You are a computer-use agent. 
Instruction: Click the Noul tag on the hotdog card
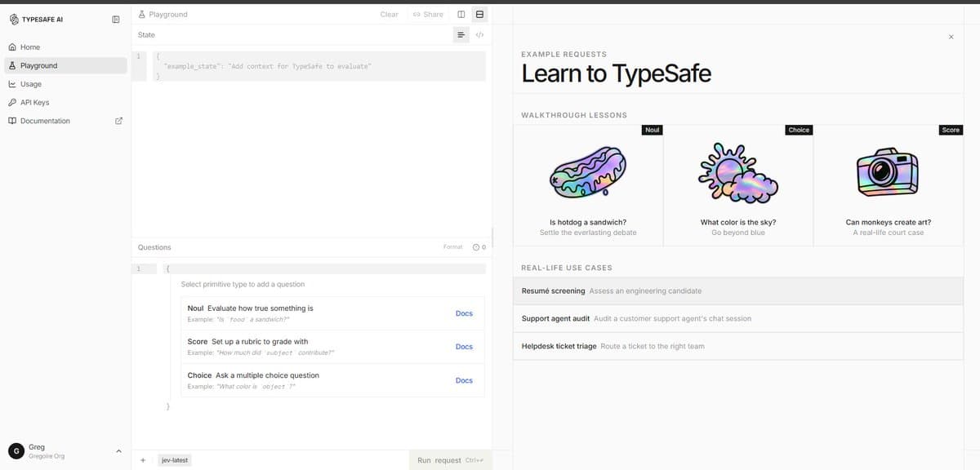point(652,130)
